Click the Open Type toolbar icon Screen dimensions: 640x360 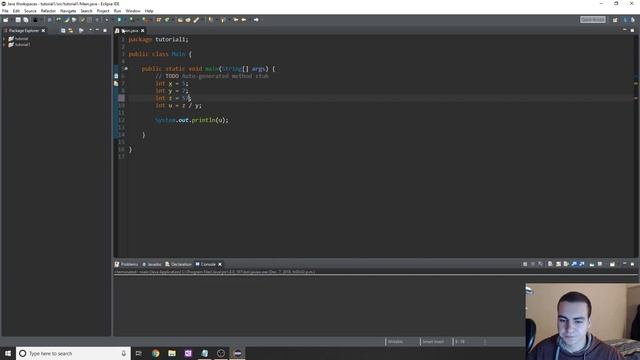[180, 20]
